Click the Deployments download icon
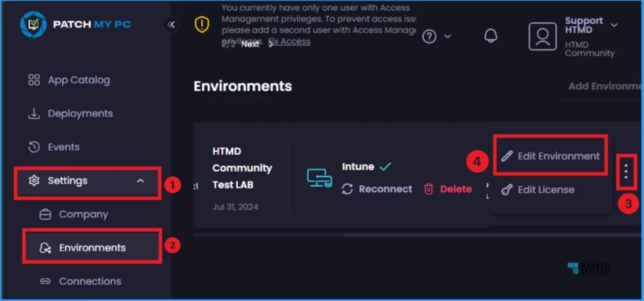Viewport: 644px width, 301px height. point(34,114)
